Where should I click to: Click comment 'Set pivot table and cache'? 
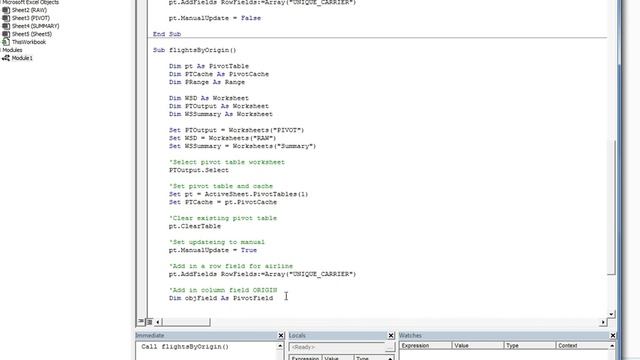[221, 186]
